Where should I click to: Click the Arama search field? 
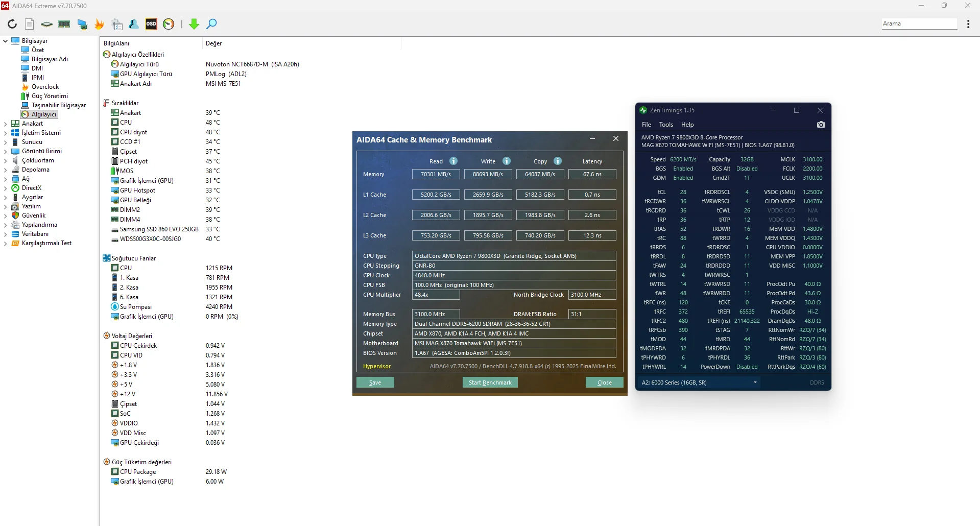pyautogui.click(x=919, y=23)
